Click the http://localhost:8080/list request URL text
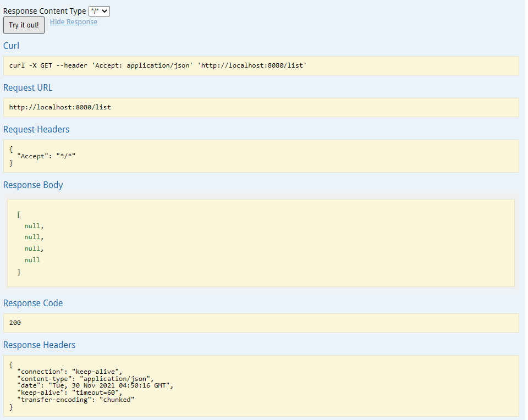Viewport: 528px width, 420px height. point(60,107)
